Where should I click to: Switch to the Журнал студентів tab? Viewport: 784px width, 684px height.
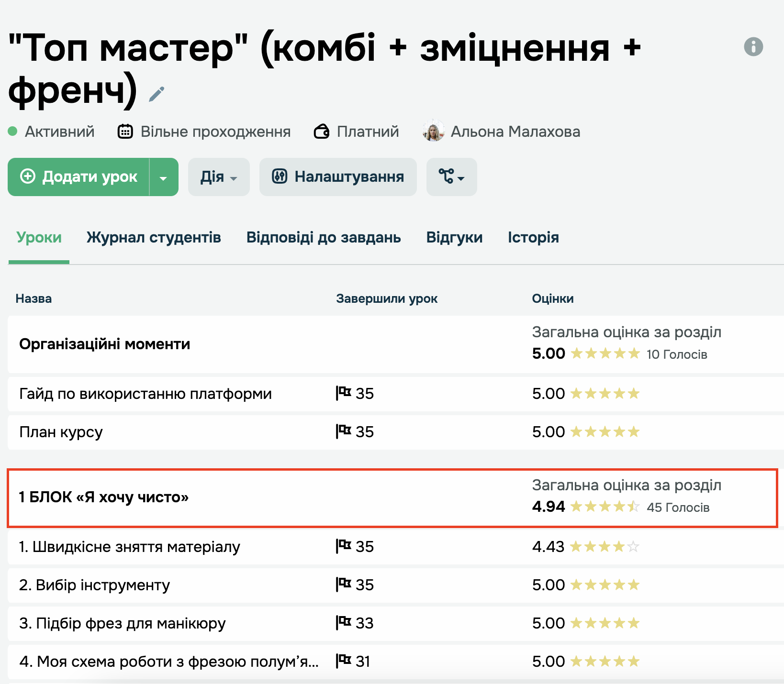(x=154, y=238)
